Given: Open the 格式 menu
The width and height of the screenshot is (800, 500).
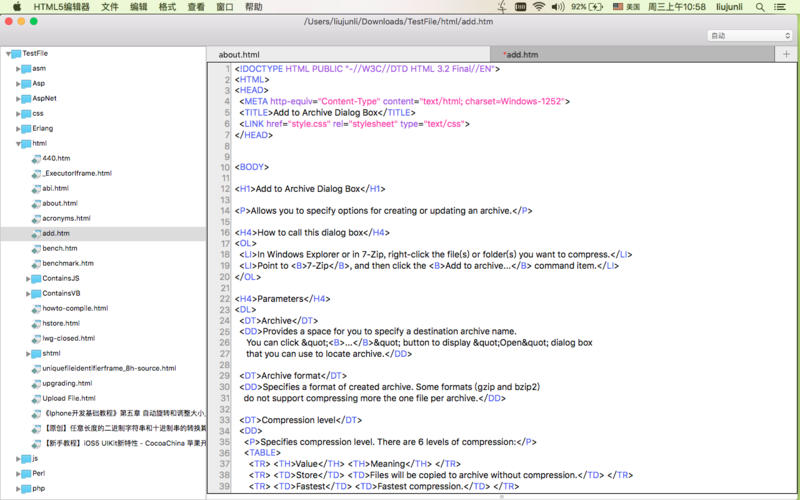Looking at the screenshot, I should 167,7.
